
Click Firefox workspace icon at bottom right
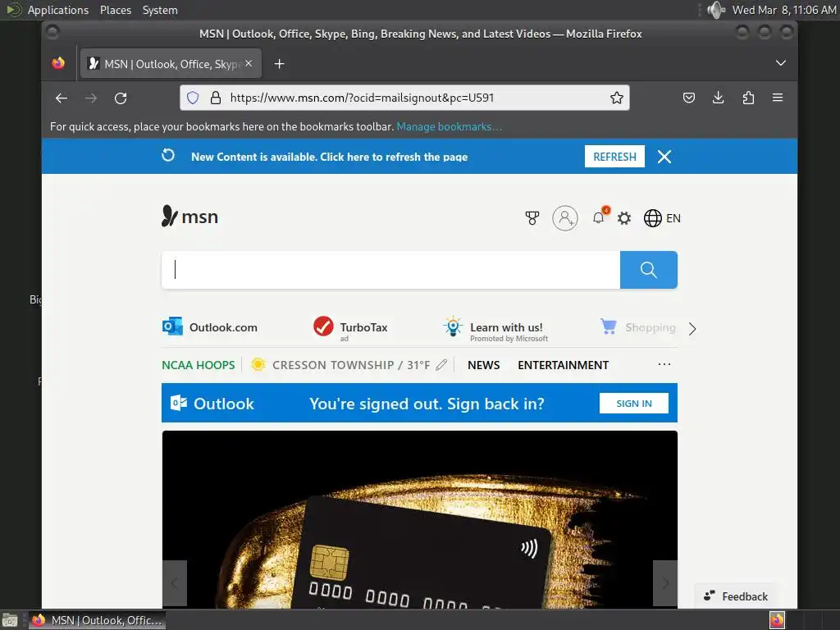778,620
